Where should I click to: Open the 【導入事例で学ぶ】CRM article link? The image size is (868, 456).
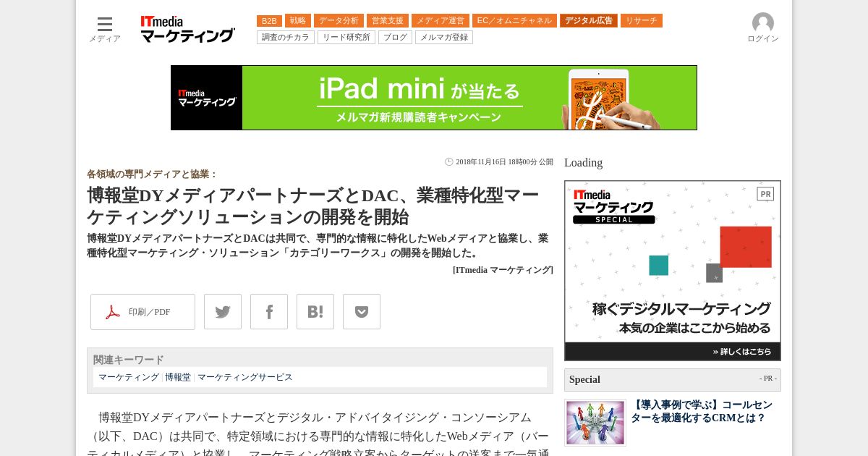(702, 412)
